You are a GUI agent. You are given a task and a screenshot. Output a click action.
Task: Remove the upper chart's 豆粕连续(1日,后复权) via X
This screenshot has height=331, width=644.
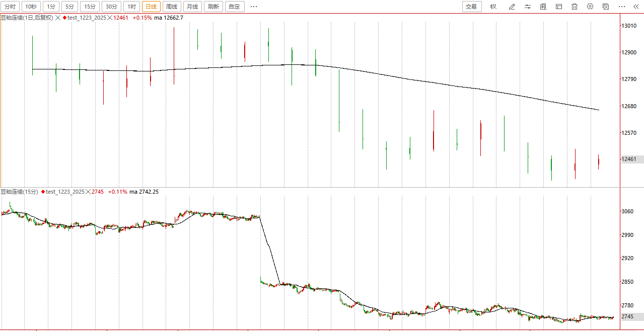[58, 18]
